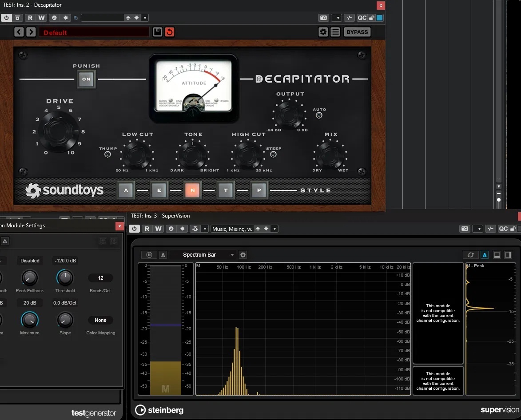The height and width of the screenshot is (420, 521).
Task: Click the OUTPUT knob
Action: [289, 115]
